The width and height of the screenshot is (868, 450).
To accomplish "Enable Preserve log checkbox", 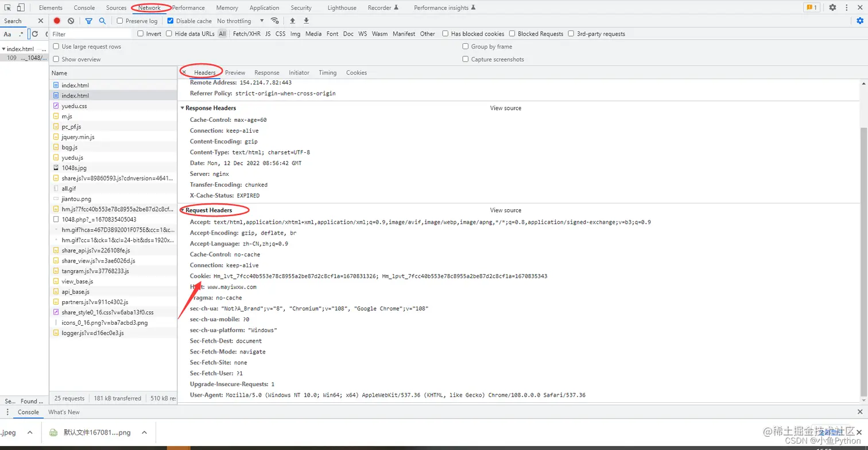I will [120, 21].
